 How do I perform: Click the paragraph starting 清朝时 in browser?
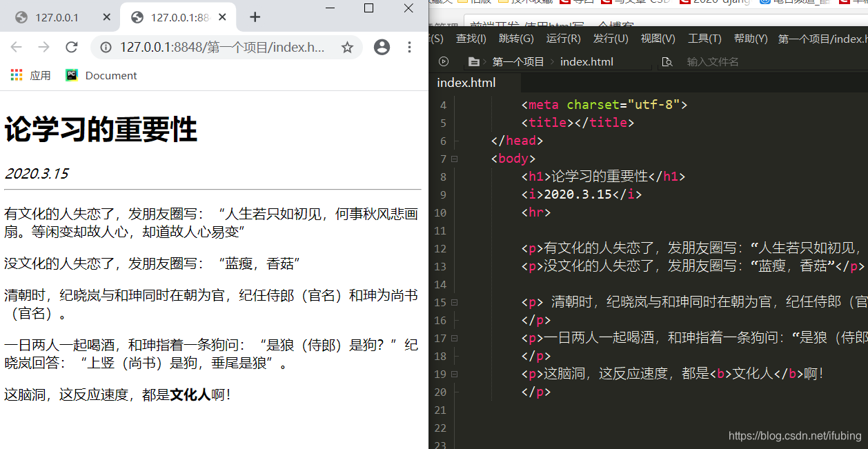211,304
